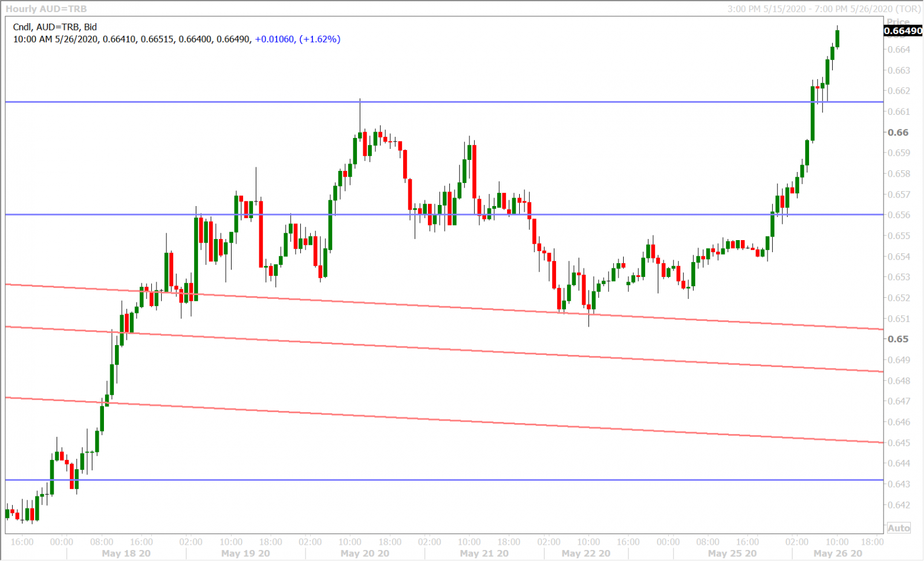Click the 0.656 price axis label

tap(899, 215)
